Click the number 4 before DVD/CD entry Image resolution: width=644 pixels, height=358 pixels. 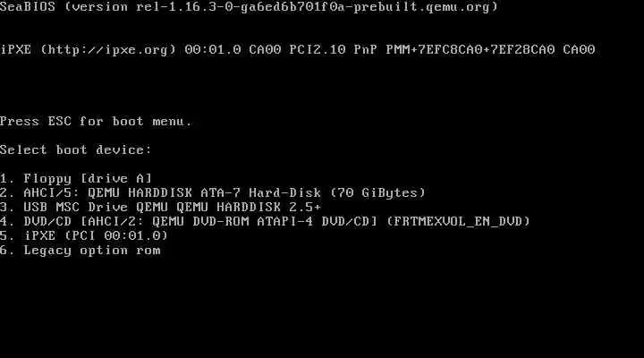[x=4, y=222]
